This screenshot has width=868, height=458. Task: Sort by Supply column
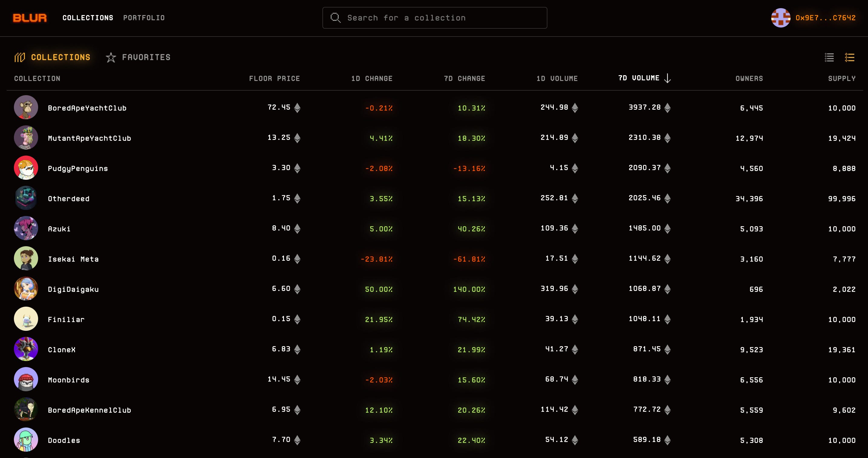tap(842, 79)
